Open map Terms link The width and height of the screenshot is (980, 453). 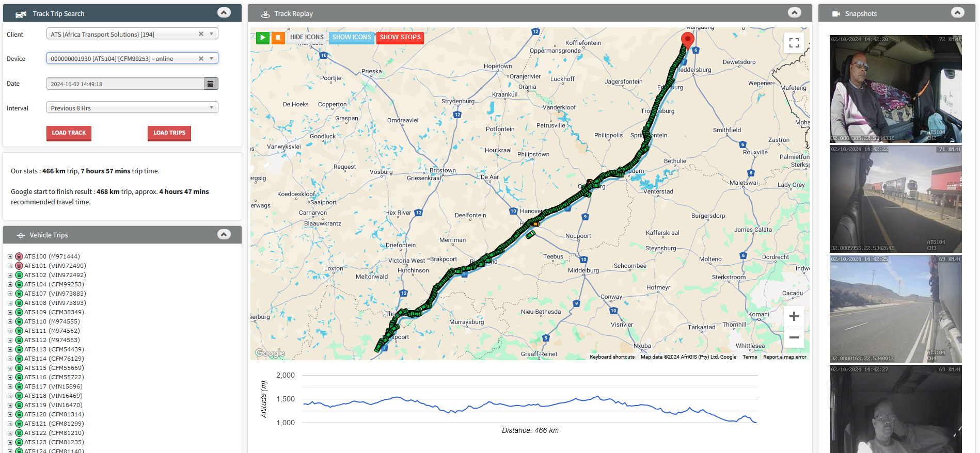coord(750,357)
